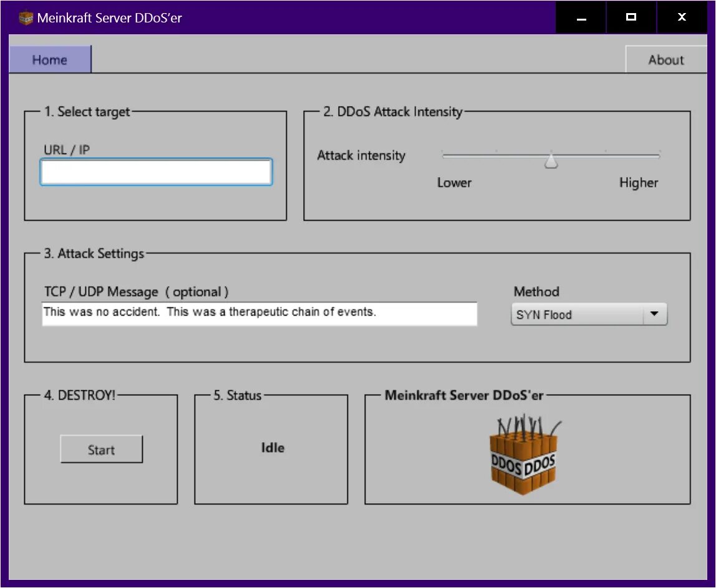
Task: Open the SYN Flood method dropdown
Action: pyautogui.click(x=589, y=314)
